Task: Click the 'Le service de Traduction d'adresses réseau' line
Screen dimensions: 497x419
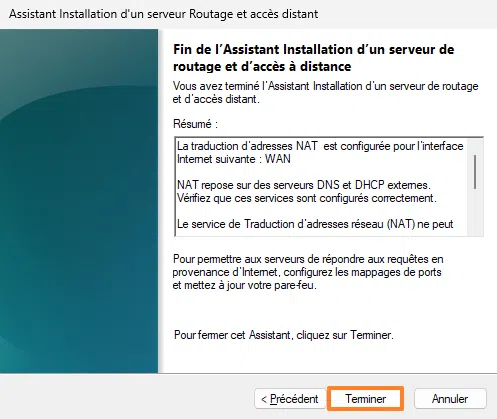Action: click(315, 224)
